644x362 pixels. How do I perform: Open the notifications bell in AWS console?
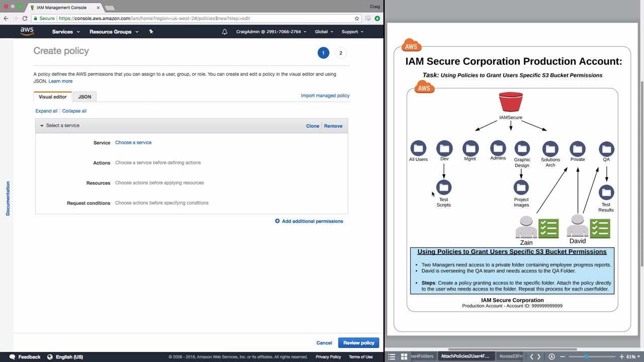tap(224, 32)
